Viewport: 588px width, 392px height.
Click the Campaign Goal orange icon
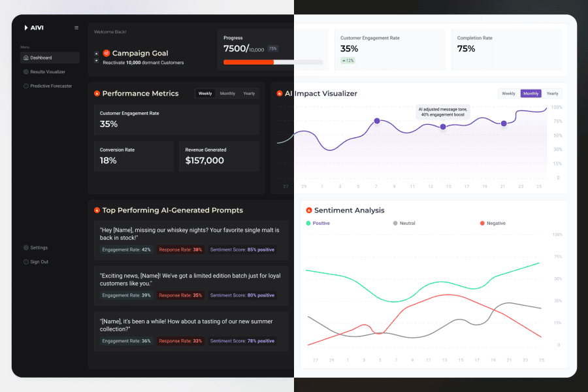(106, 53)
